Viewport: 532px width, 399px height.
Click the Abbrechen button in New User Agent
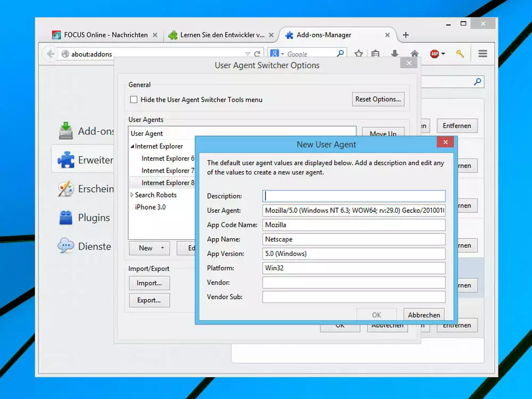[423, 315]
